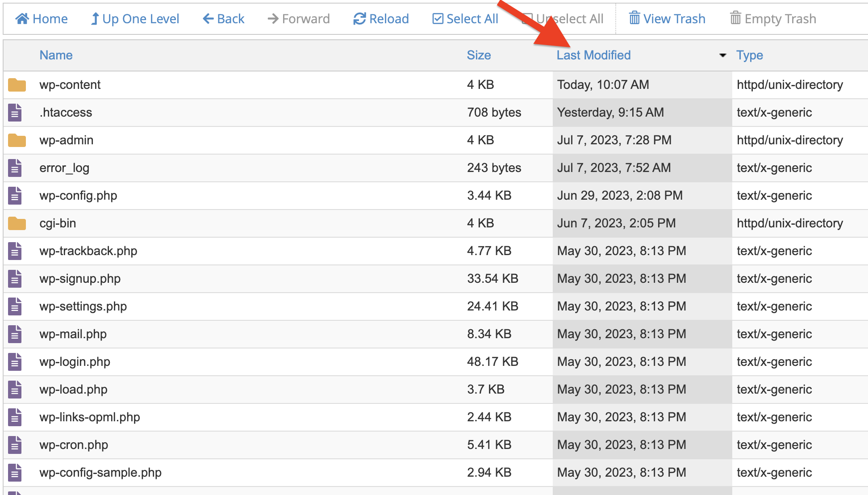Sort files by Name column
The image size is (868, 495).
point(56,55)
